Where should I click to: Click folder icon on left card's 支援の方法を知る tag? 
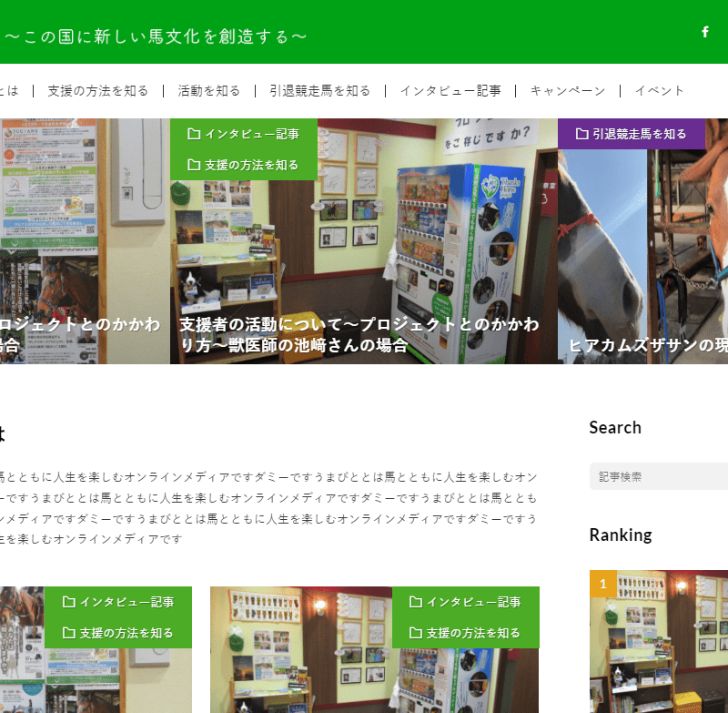[x=68, y=633]
